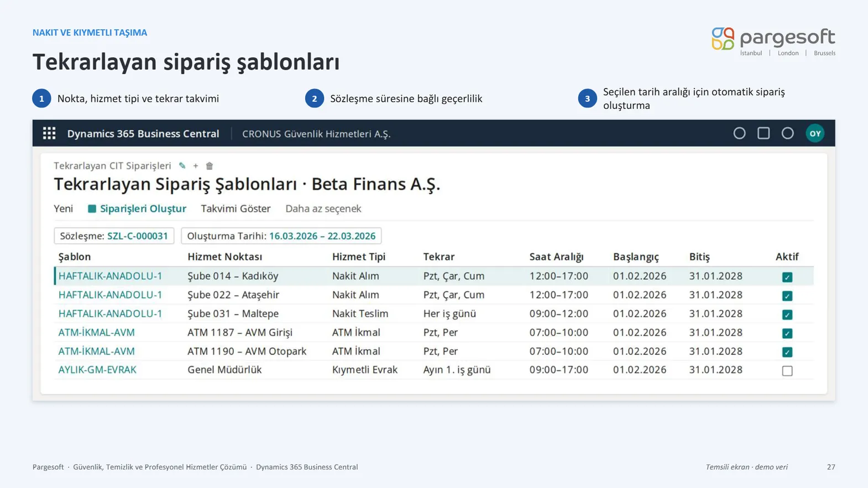Click the OY user avatar

click(x=815, y=133)
